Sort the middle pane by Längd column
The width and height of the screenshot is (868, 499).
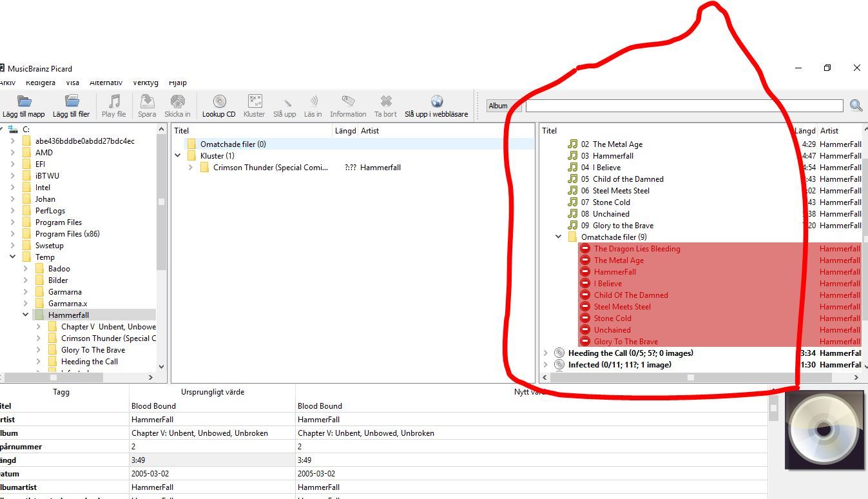345,131
